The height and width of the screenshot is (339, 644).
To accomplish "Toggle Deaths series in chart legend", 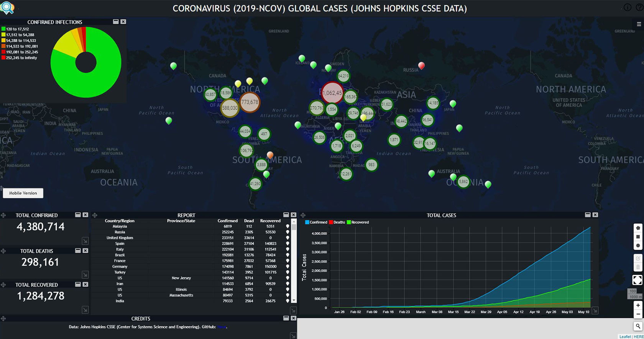I will coord(337,222).
